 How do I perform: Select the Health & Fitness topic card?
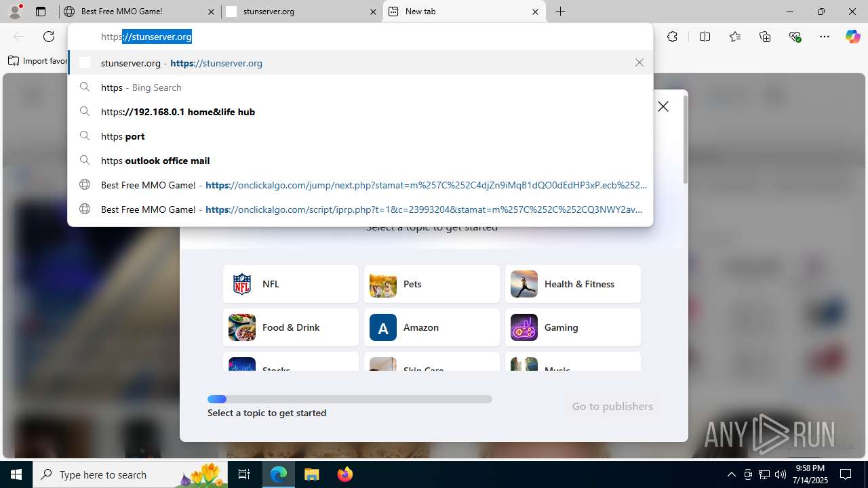click(573, 284)
